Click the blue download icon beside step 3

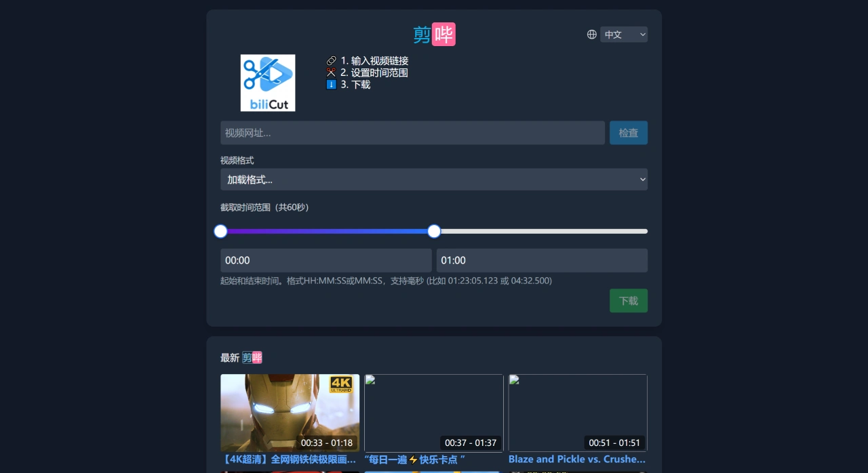331,85
